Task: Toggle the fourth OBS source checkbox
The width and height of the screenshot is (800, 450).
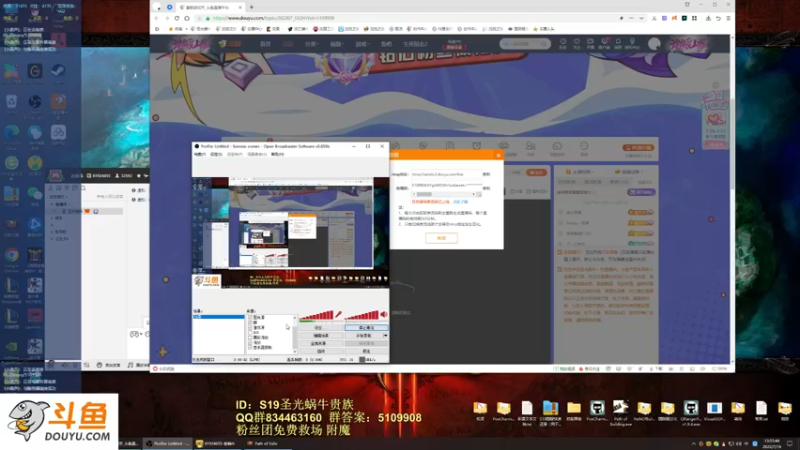Action: (x=250, y=333)
